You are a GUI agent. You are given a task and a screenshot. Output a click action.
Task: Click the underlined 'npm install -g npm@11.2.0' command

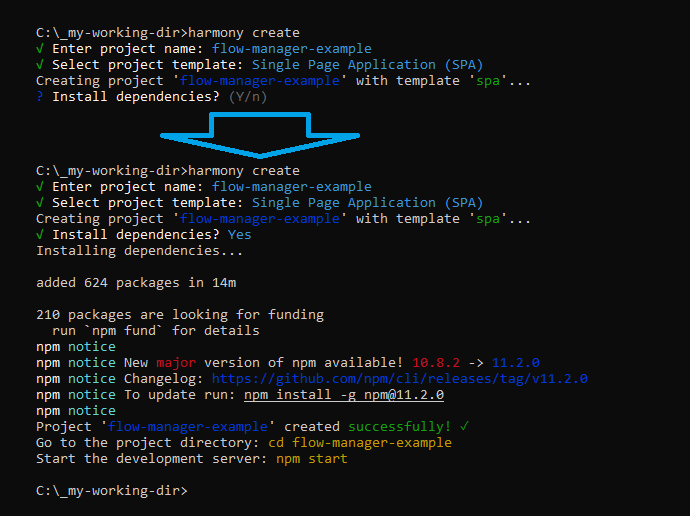[344, 395]
